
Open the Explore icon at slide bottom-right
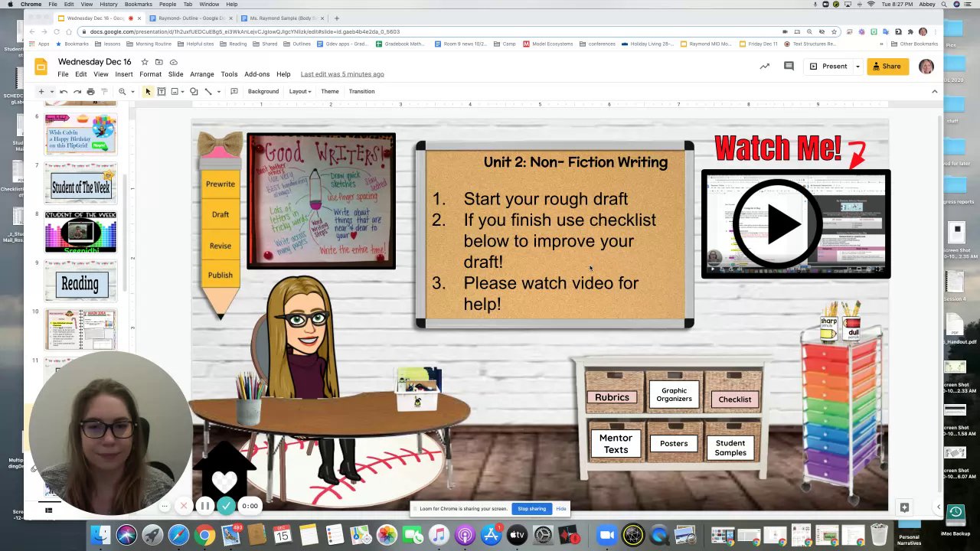(904, 507)
